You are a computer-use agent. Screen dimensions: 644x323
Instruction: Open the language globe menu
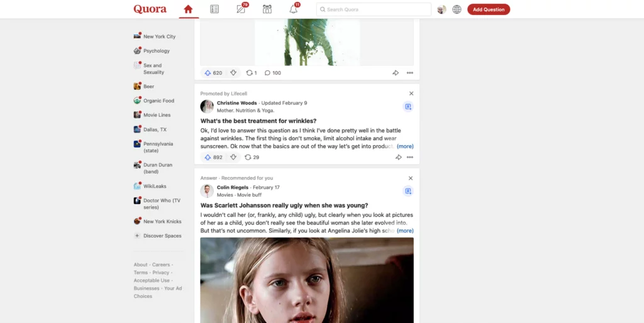(457, 9)
